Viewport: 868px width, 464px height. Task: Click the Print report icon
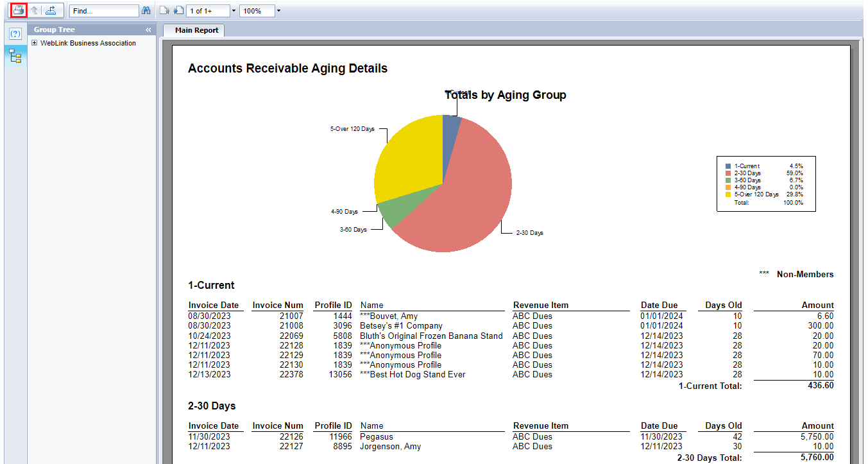(x=19, y=10)
